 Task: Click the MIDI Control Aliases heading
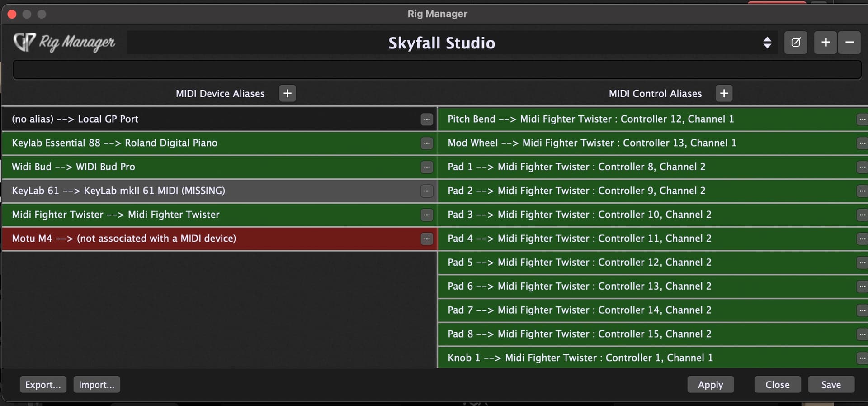point(655,94)
